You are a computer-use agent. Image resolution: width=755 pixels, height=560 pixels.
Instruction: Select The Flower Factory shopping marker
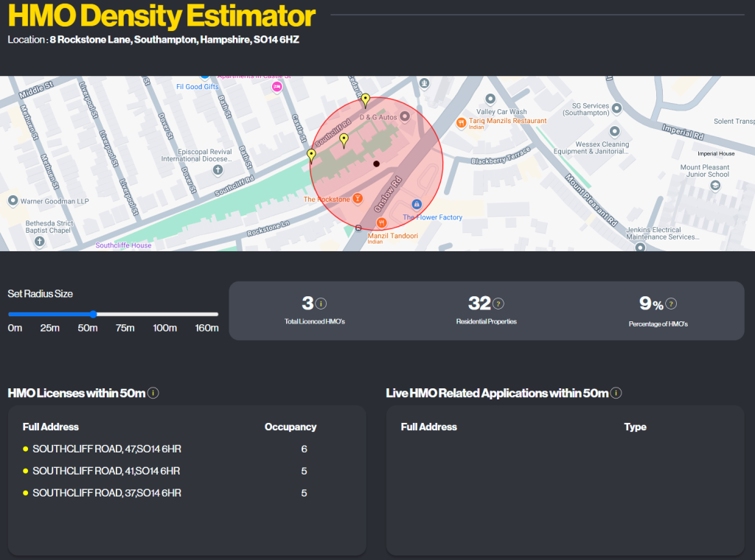click(417, 204)
